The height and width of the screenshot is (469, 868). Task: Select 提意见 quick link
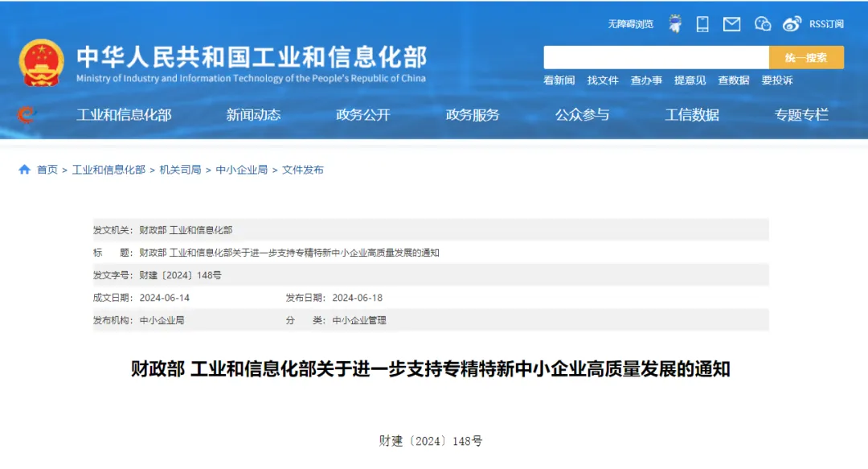(690, 80)
